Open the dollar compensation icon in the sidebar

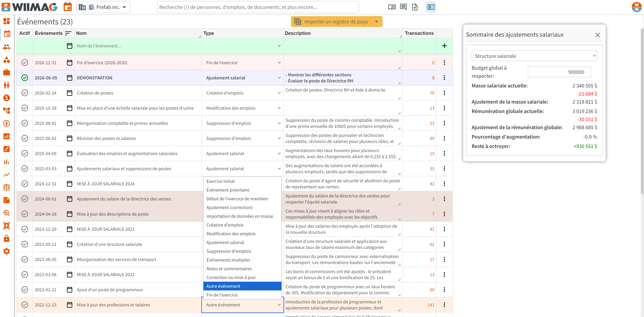(x=7, y=98)
